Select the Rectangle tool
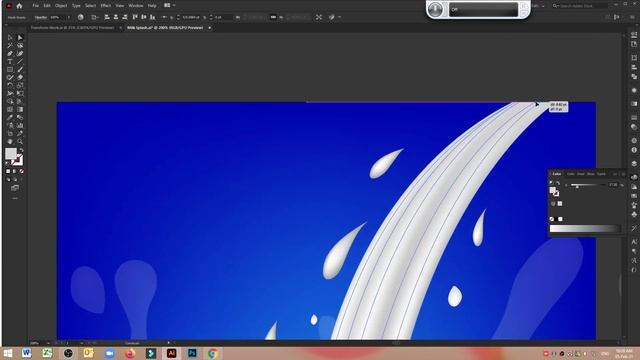Image resolution: width=640 pixels, height=360 pixels. [x=10, y=69]
